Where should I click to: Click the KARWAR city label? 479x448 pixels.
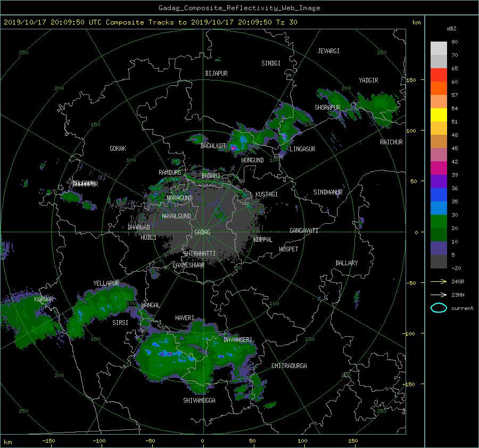click(44, 299)
